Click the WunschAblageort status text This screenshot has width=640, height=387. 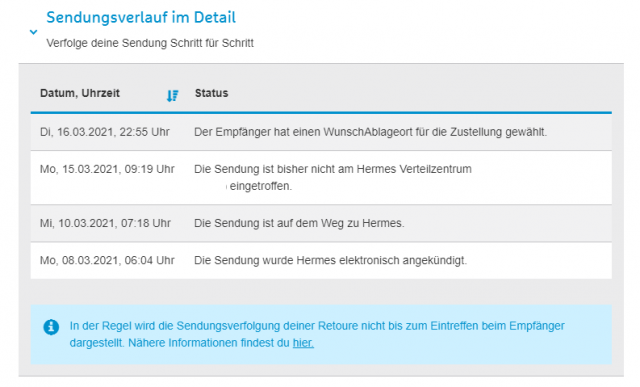coord(370,132)
